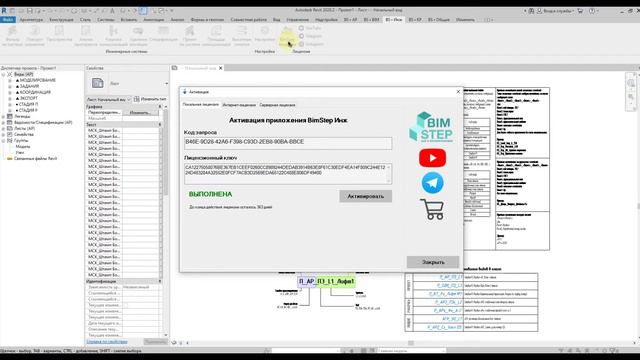This screenshot has width=640, height=360.
Task: Click the Properties panel vertical scrollbar
Action: coord(166,220)
